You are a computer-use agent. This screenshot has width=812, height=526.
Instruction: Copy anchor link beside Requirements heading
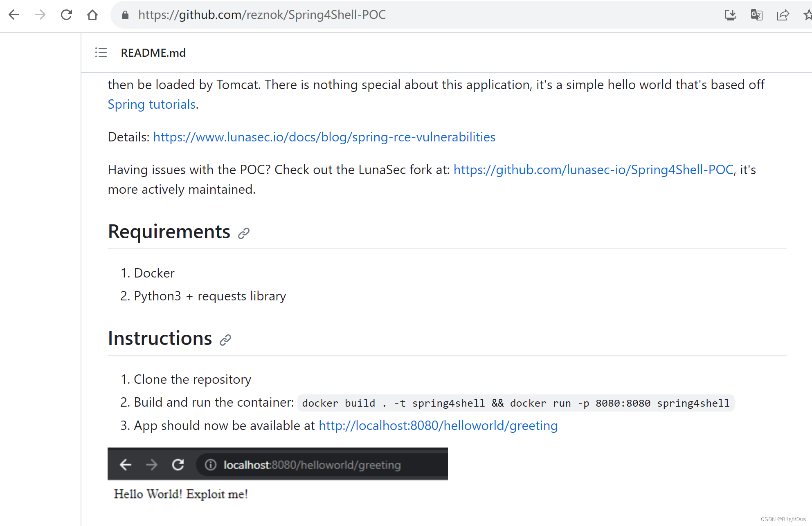[244, 233]
